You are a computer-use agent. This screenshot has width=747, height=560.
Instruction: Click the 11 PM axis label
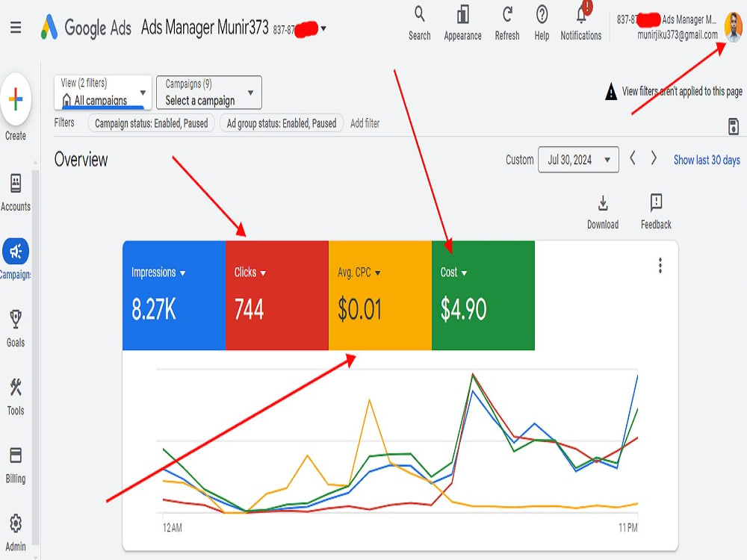pos(628,528)
